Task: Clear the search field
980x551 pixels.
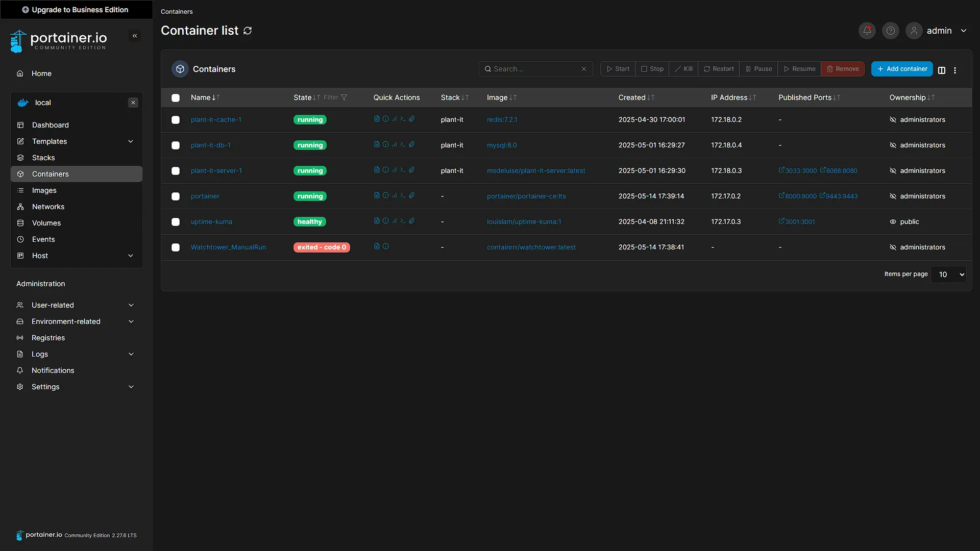Action: tap(584, 69)
